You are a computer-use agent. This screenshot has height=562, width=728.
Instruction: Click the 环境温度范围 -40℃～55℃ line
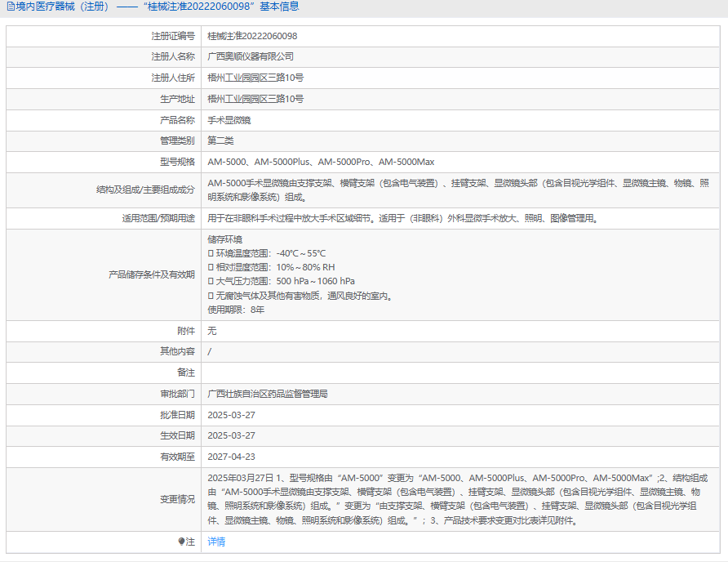pyautogui.click(x=269, y=253)
